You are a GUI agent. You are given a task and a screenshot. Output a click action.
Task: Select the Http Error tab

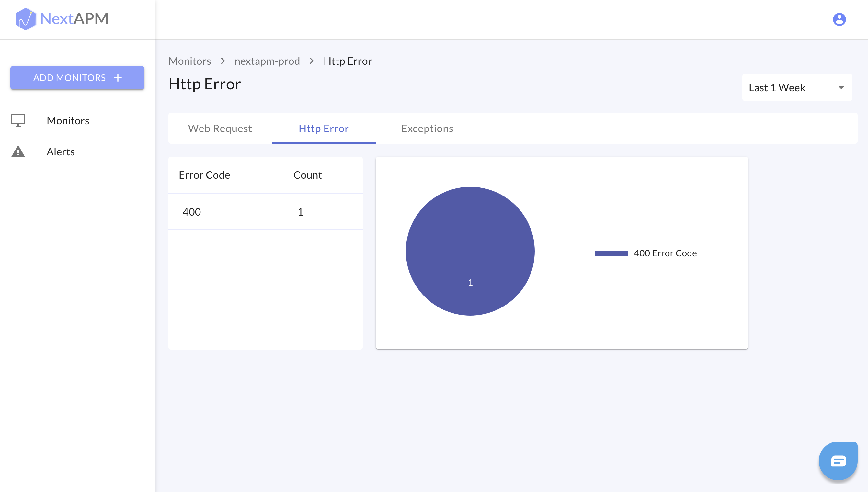point(324,129)
